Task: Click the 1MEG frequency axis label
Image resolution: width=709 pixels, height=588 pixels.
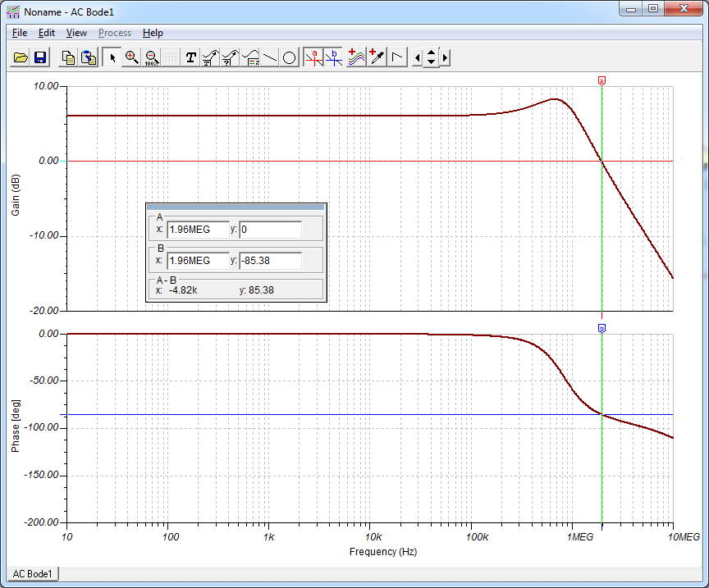Action: pos(580,537)
